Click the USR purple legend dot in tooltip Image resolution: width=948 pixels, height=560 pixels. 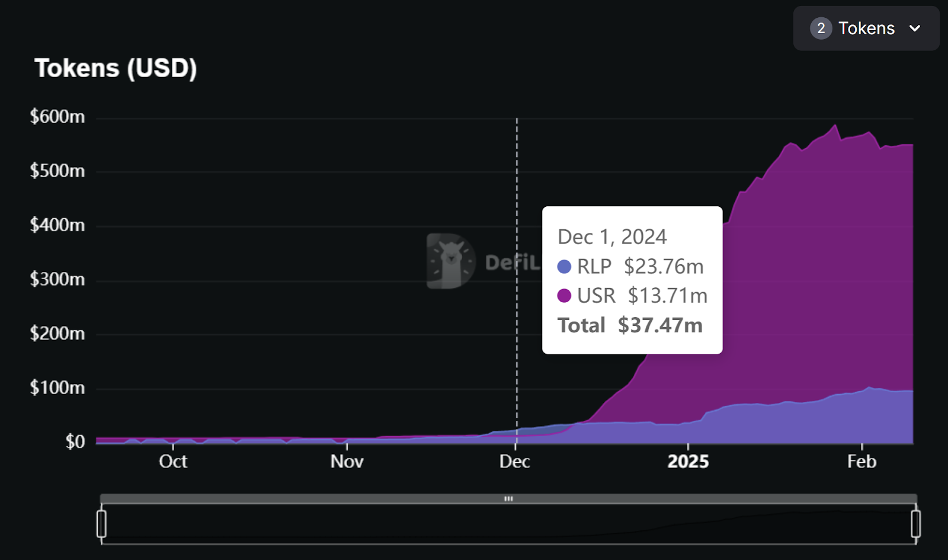[x=564, y=296]
